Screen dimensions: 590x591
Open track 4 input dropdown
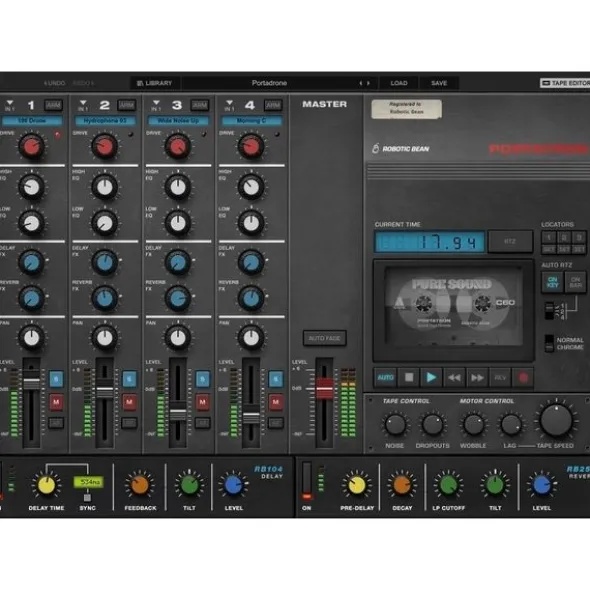tap(229, 105)
